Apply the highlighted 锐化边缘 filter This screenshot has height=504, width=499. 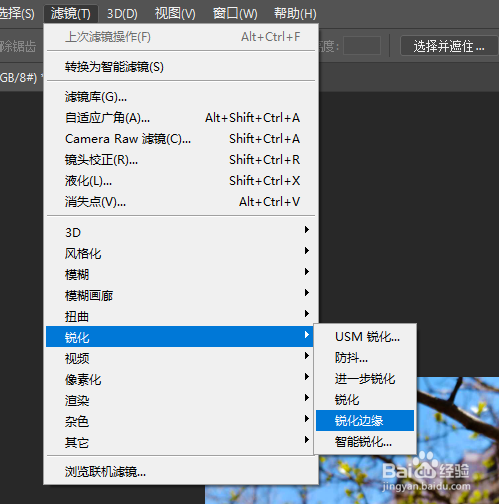tap(365, 420)
